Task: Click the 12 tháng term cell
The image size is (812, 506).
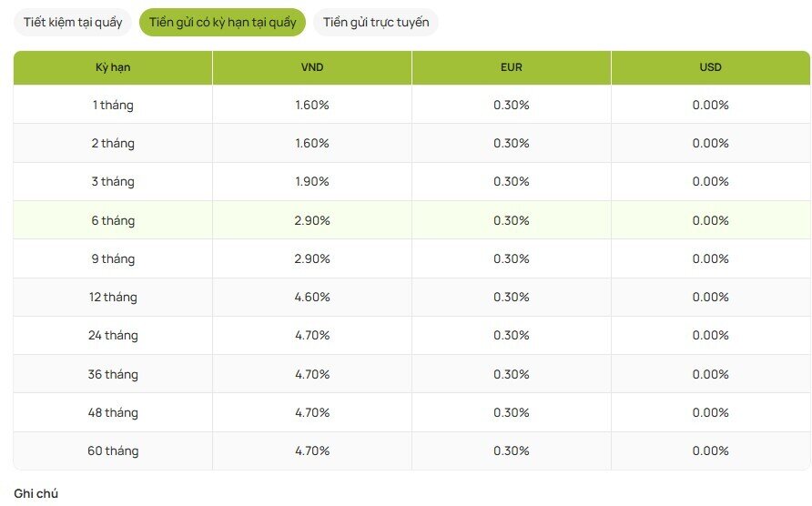Action: [x=113, y=298]
